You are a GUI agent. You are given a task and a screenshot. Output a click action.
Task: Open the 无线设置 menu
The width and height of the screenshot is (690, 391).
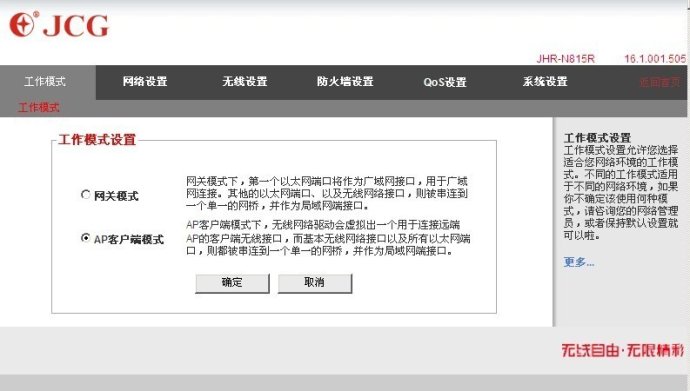(x=245, y=82)
